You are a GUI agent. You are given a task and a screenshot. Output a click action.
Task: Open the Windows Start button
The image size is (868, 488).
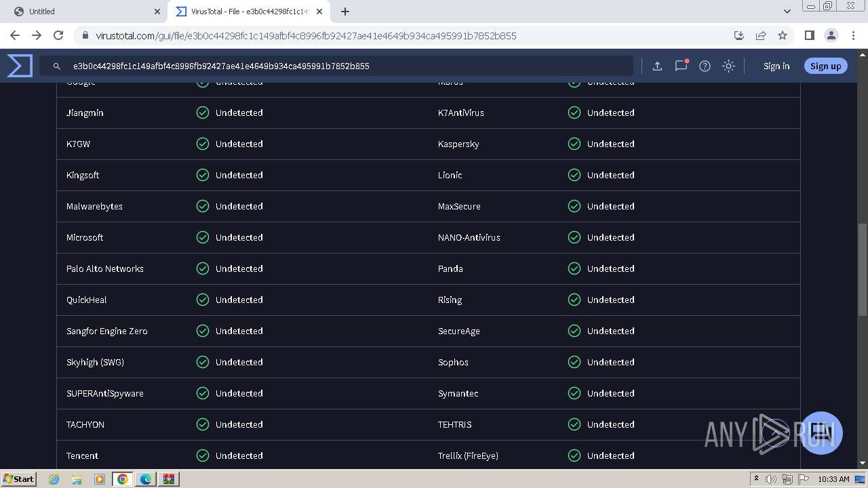click(19, 479)
